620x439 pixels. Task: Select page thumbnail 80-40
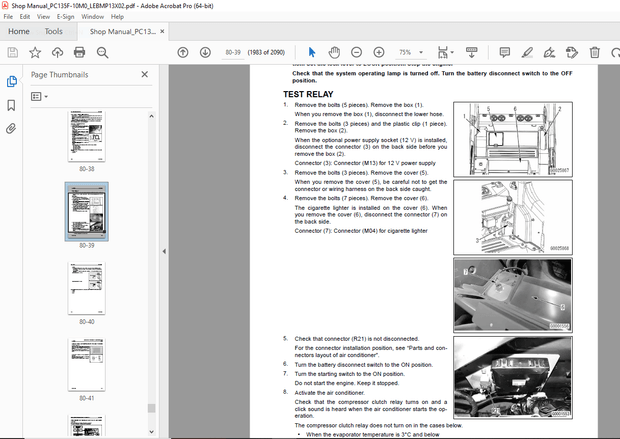click(x=87, y=288)
